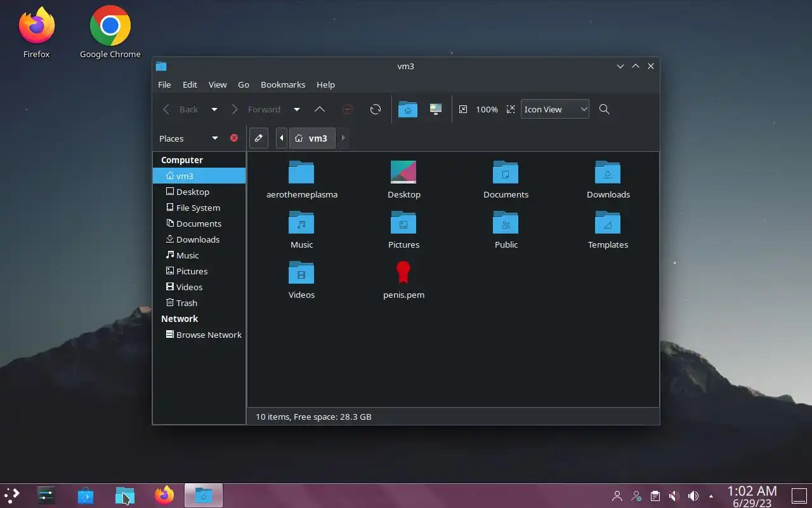Select Downloads in the Places sidebar

[199, 239]
